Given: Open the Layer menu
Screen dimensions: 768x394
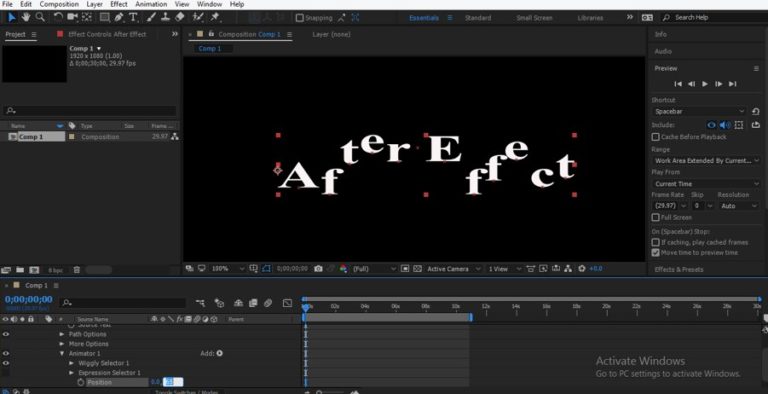Looking at the screenshot, I should [x=95, y=4].
